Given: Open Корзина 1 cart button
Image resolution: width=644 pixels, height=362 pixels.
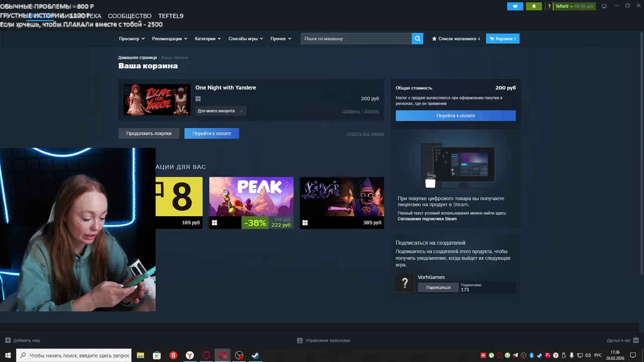Looking at the screenshot, I should click(503, 39).
